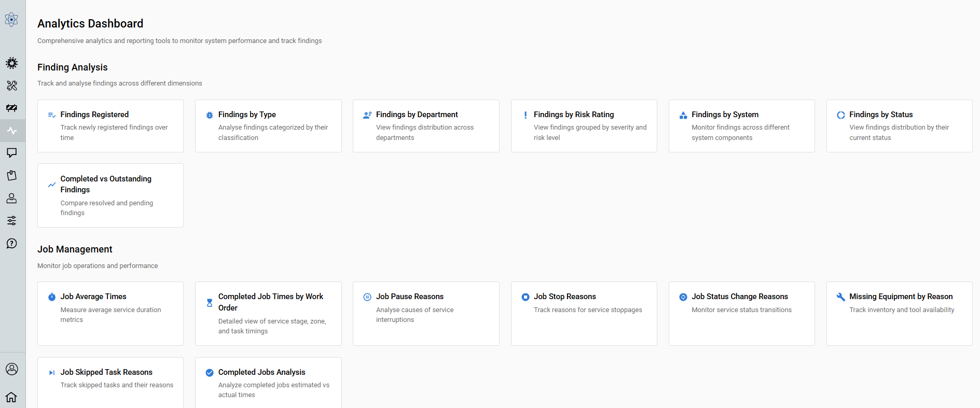Open the person icon in the sidebar

11,198
